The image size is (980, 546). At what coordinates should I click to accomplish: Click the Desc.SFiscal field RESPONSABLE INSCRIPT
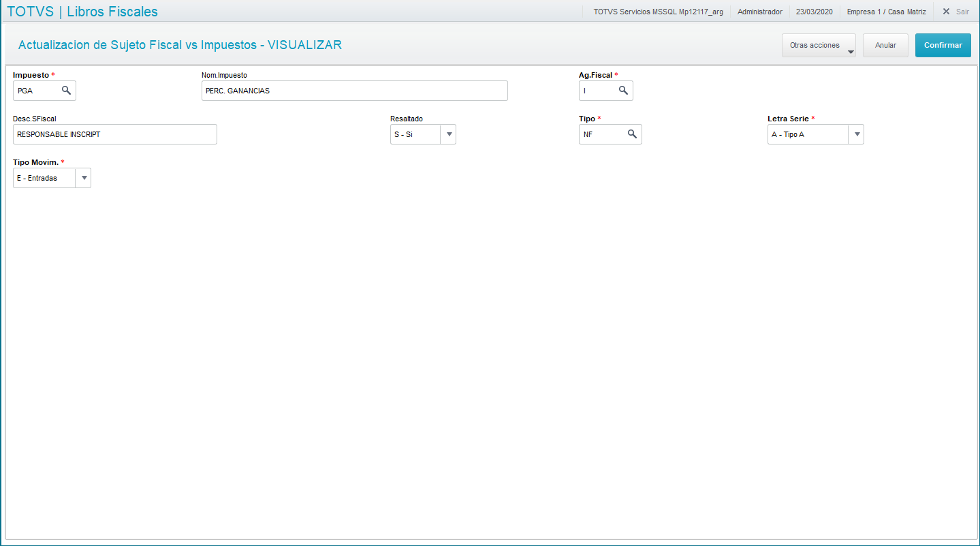pos(114,134)
